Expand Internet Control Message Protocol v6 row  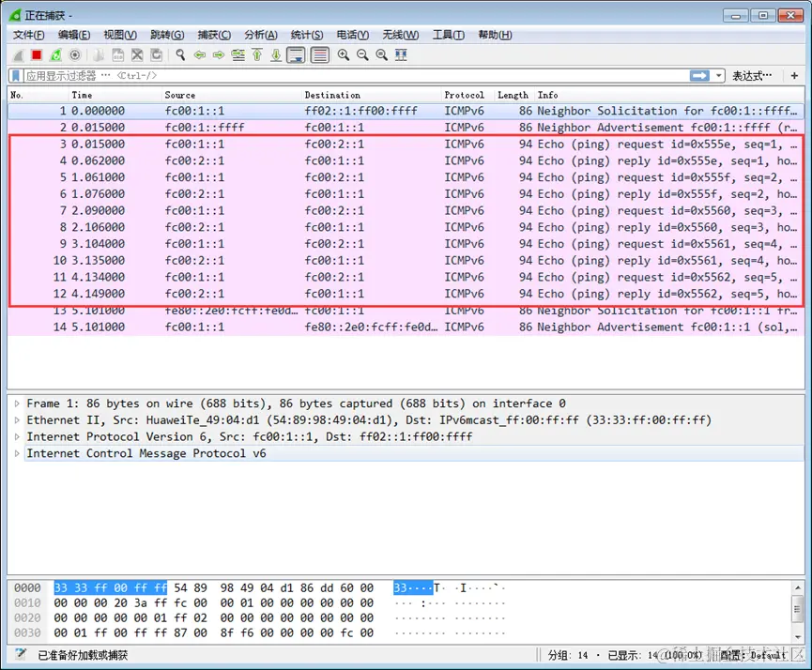17,453
